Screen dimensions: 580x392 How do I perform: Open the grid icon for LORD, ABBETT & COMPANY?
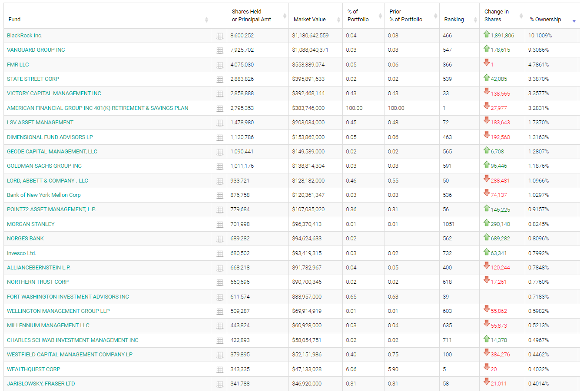pos(220,181)
